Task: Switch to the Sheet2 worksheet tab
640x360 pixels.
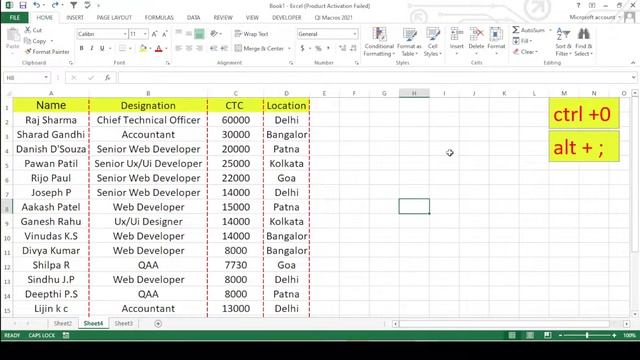Action: 62,323
